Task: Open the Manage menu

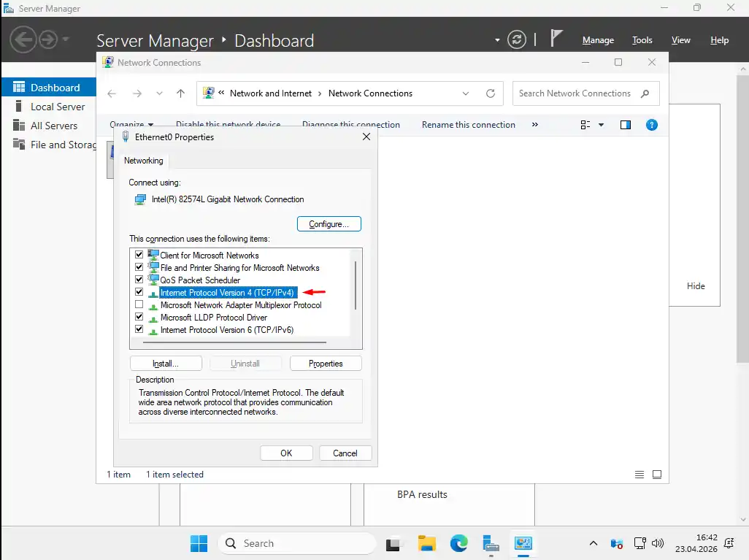Action: click(598, 40)
